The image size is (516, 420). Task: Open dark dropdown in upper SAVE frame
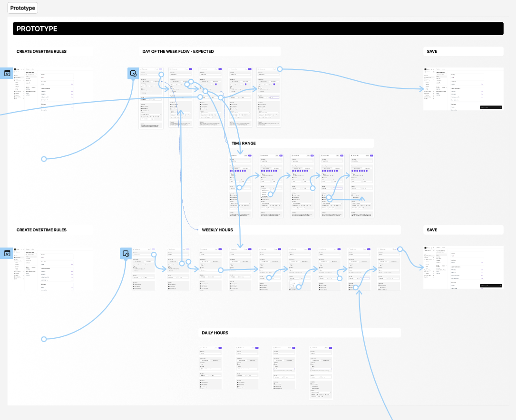[x=491, y=107]
